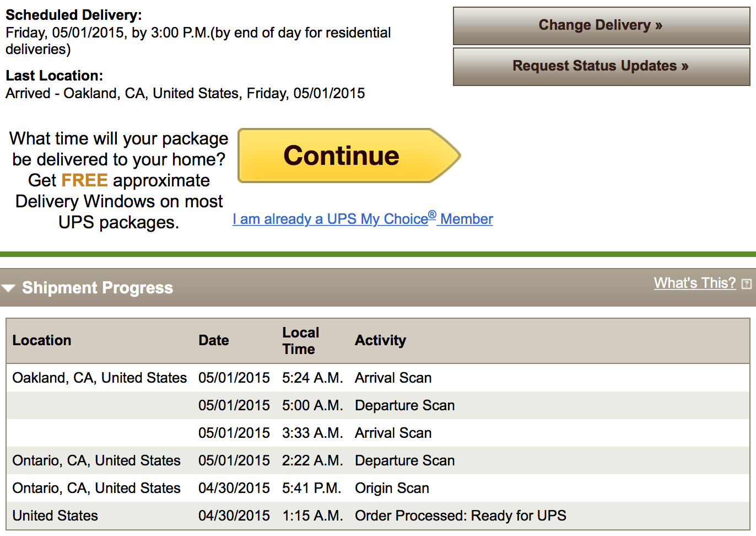Viewport: 756px width, 536px height.
Task: Collapse the Shipment Progress triangle arrow
Action: click(8, 288)
